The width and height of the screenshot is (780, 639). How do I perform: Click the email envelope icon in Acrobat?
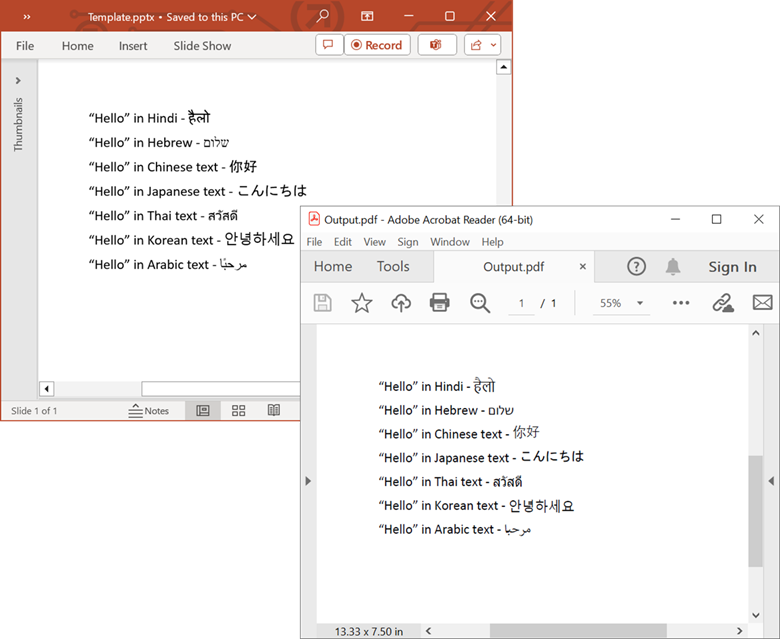(762, 302)
